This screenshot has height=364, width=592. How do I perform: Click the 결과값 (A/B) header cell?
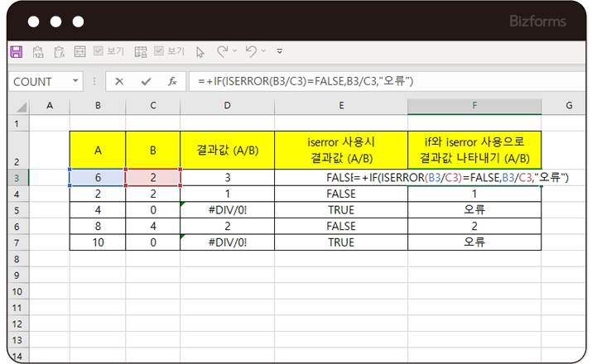tap(228, 150)
